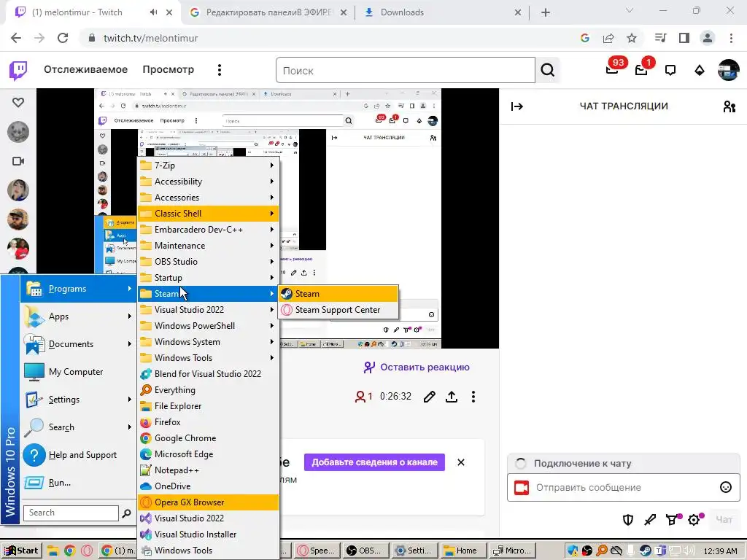747x560 pixels.
Task: Open the Home folder taskbar button
Action: click(x=462, y=551)
